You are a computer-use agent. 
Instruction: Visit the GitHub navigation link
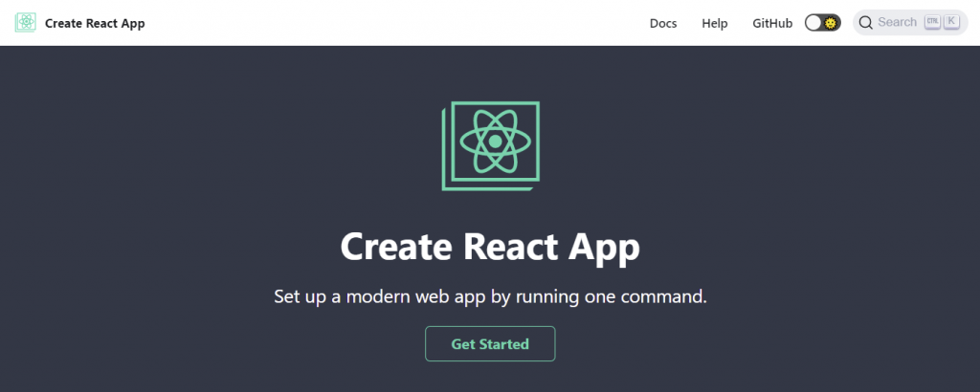click(772, 23)
